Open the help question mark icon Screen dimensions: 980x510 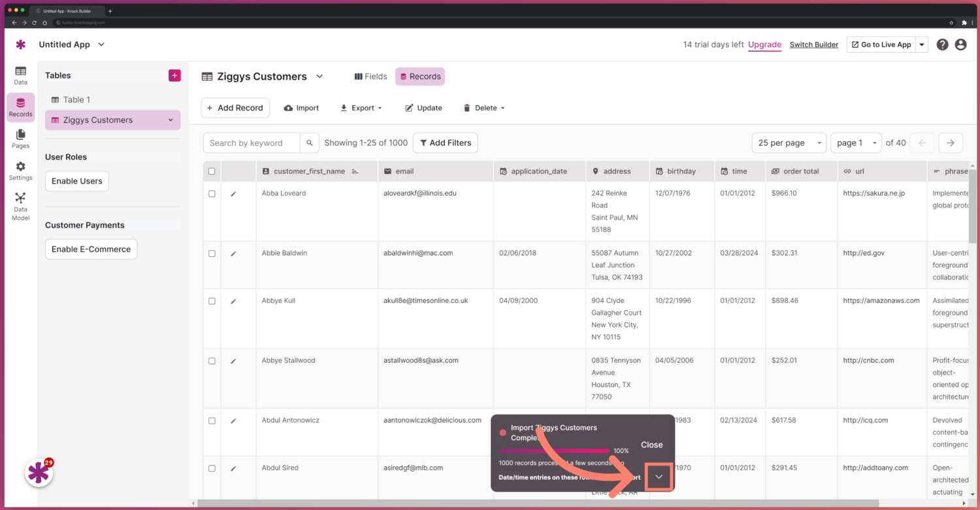942,44
